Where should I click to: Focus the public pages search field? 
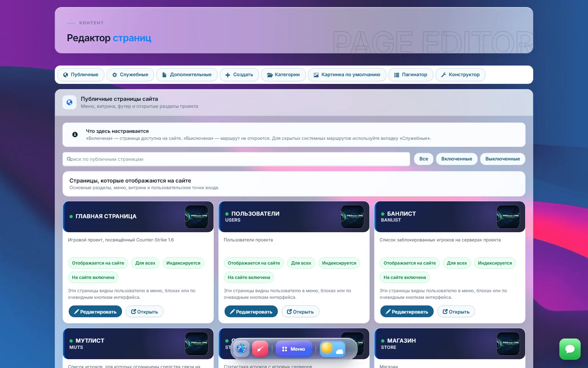[x=236, y=159]
